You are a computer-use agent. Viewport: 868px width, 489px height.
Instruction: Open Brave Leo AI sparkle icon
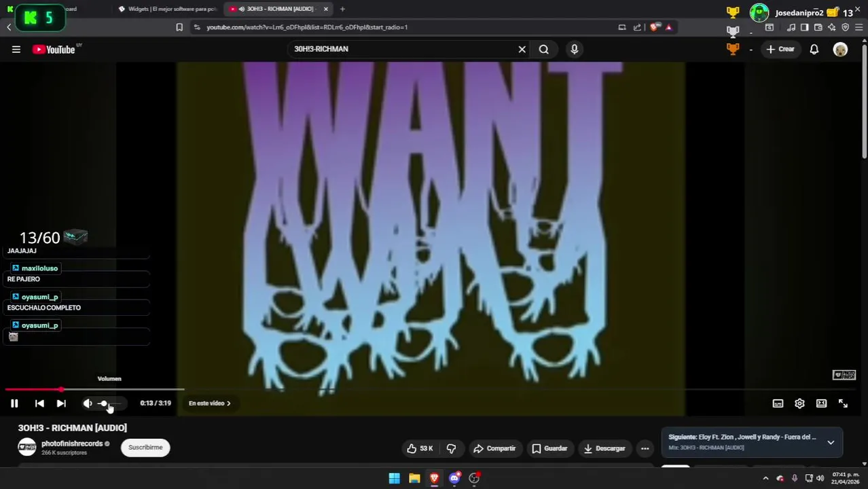click(832, 27)
